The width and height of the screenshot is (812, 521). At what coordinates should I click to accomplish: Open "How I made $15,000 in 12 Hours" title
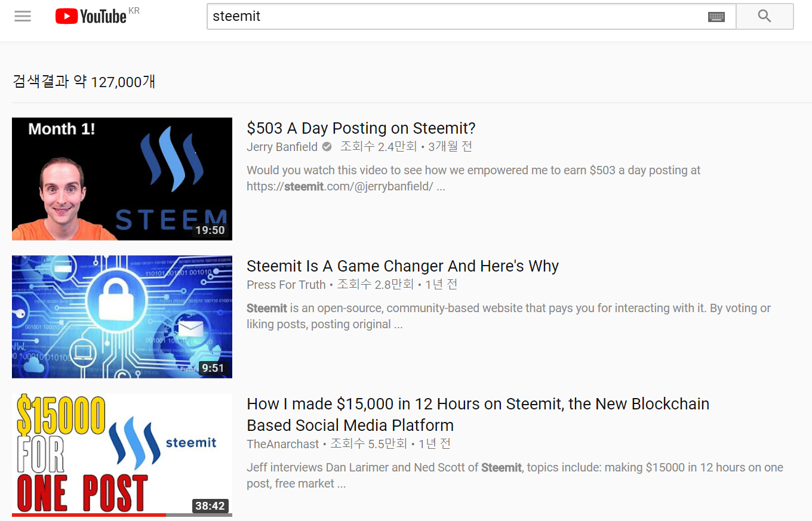(478, 415)
